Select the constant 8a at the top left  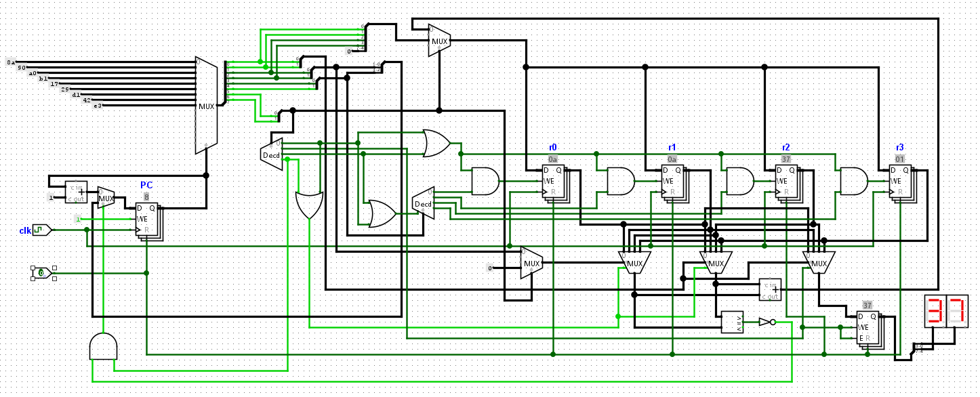pyautogui.click(x=11, y=62)
